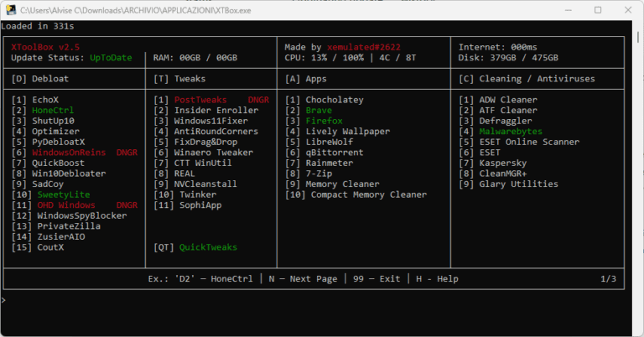Click ATF Cleaner entry

coord(498,111)
